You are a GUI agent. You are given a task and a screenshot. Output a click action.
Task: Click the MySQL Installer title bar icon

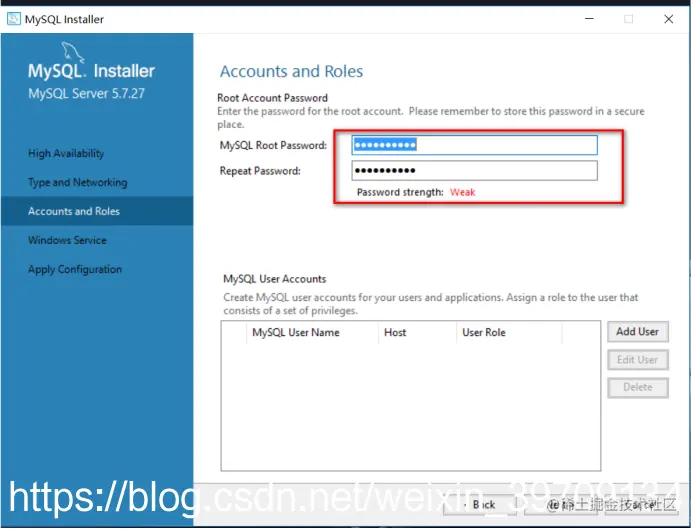[x=14, y=19]
